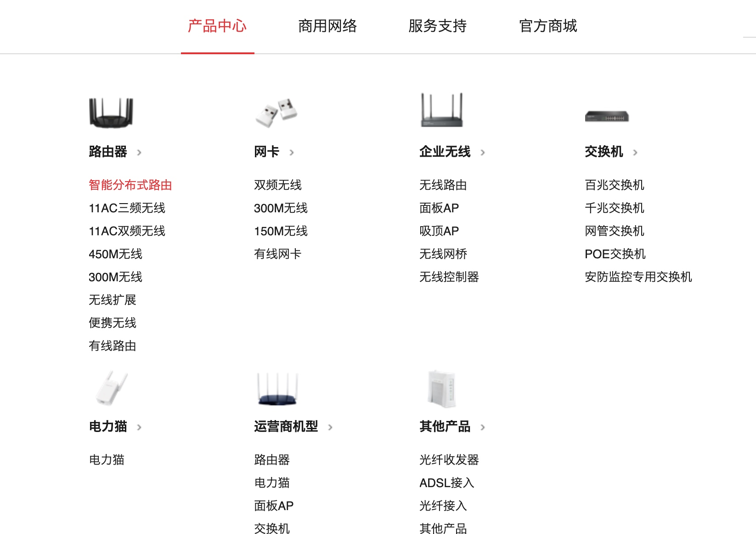Select the POE交换机 link
The height and width of the screenshot is (534, 756).
click(x=615, y=254)
